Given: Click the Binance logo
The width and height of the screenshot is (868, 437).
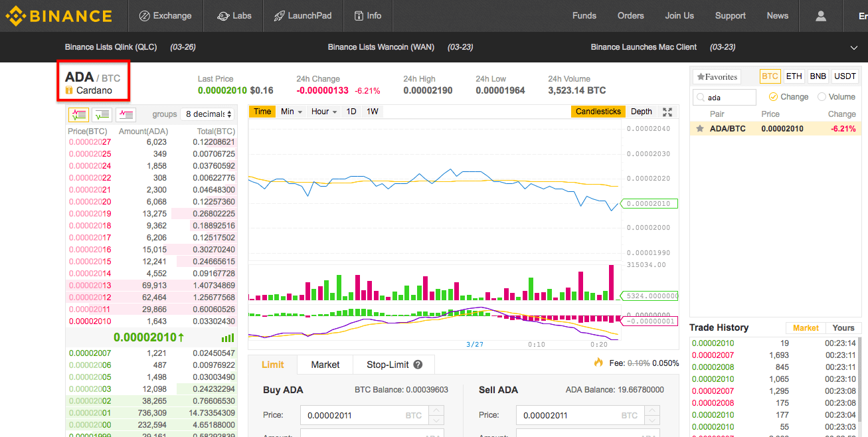Looking at the screenshot, I should coord(59,16).
